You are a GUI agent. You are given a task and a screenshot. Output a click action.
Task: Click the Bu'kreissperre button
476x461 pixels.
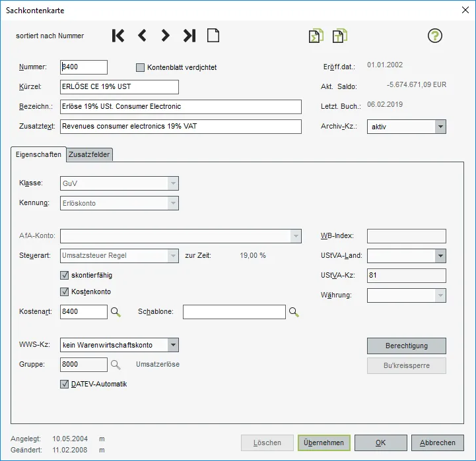pyautogui.click(x=407, y=366)
